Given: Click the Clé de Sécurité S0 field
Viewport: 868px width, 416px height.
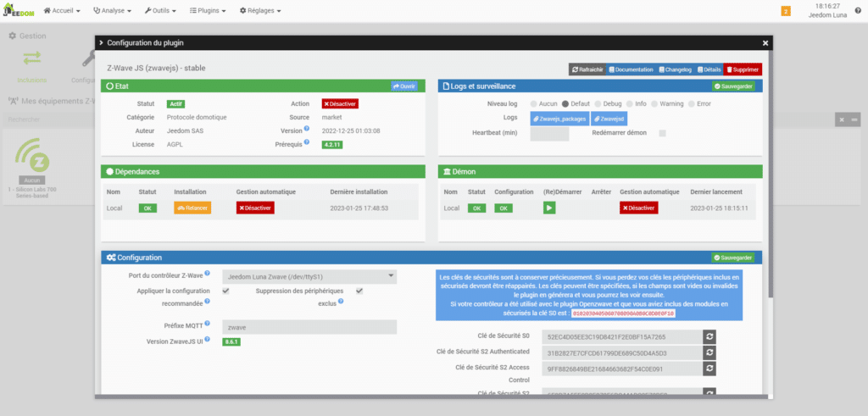Looking at the screenshot, I should 622,336.
